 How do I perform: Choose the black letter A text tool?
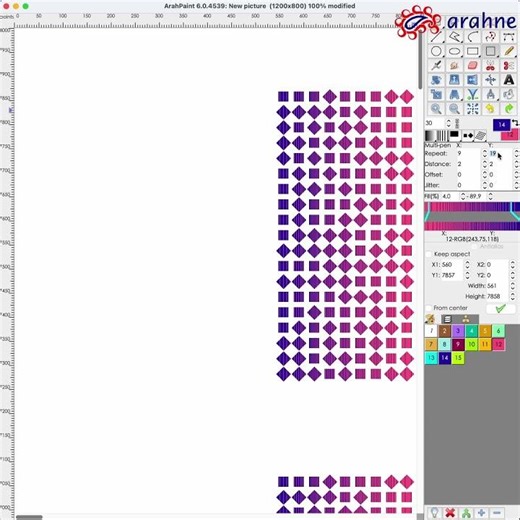[508, 80]
